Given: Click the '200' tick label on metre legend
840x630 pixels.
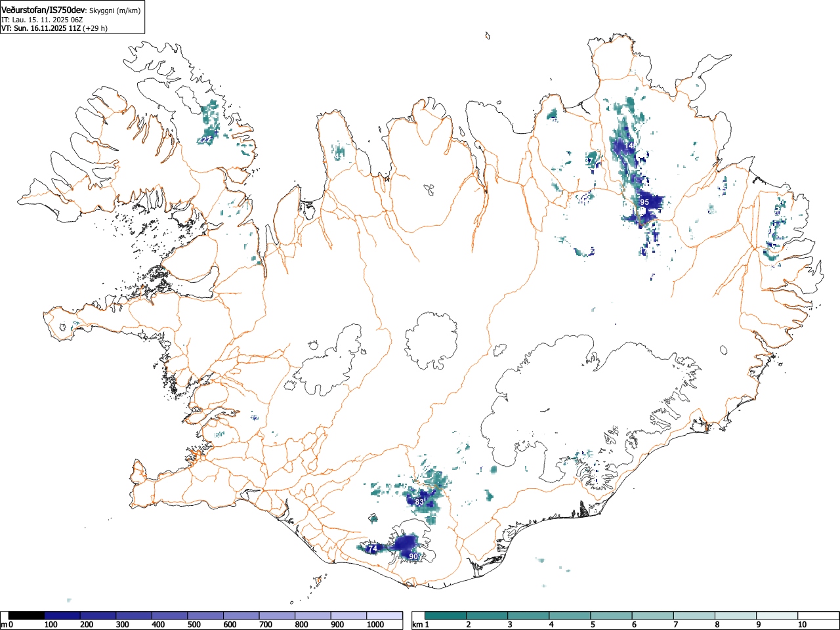Looking at the screenshot, I should (x=87, y=625).
